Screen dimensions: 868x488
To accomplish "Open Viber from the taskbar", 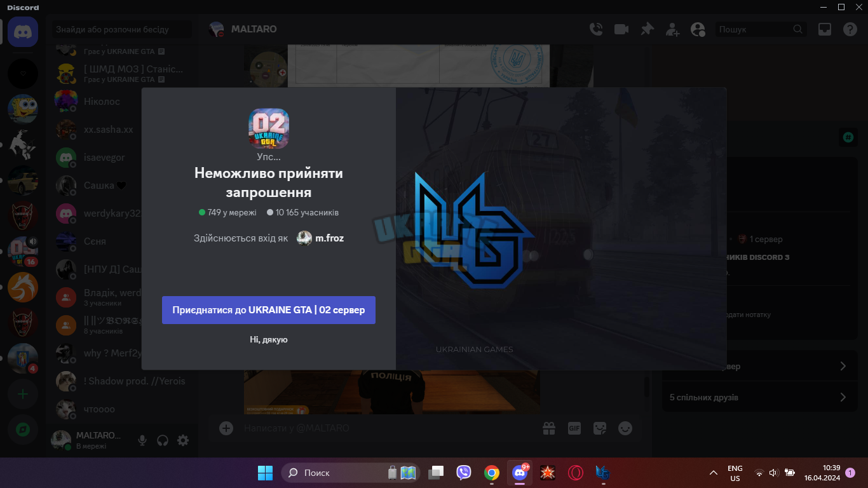I will (464, 473).
